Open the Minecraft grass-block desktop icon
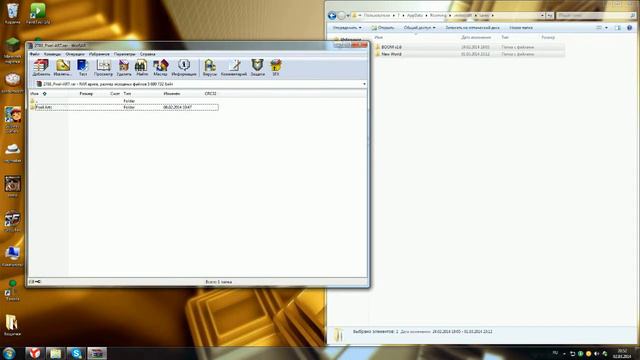The height and width of the screenshot is (360, 640). coord(13,50)
